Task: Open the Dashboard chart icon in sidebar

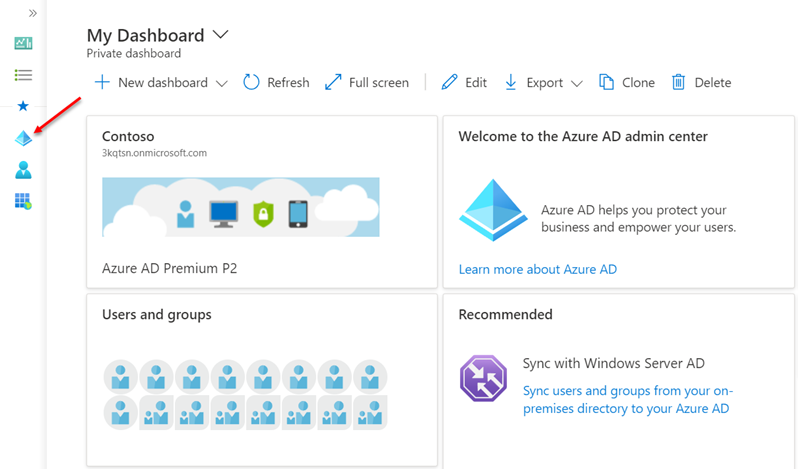Action: [x=23, y=43]
